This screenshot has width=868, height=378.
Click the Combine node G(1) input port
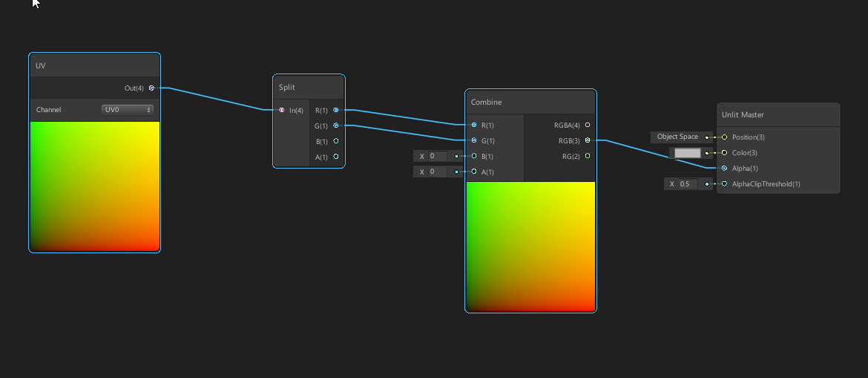click(x=474, y=140)
